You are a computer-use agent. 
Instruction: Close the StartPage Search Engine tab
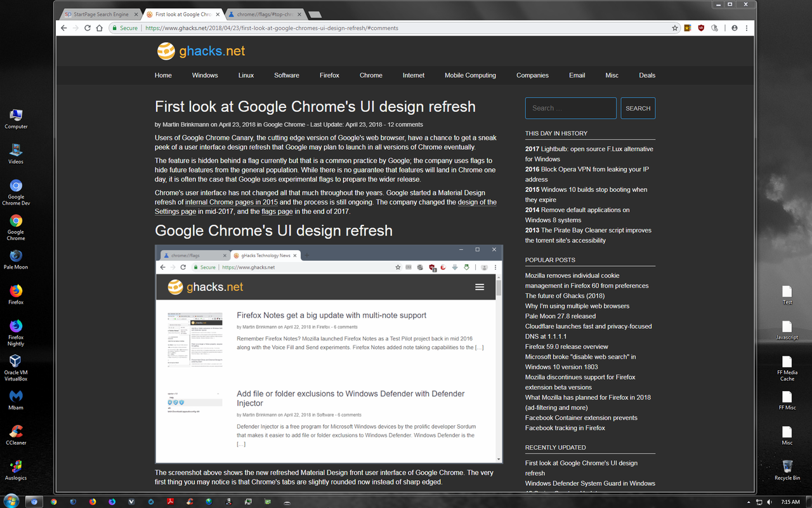point(136,14)
